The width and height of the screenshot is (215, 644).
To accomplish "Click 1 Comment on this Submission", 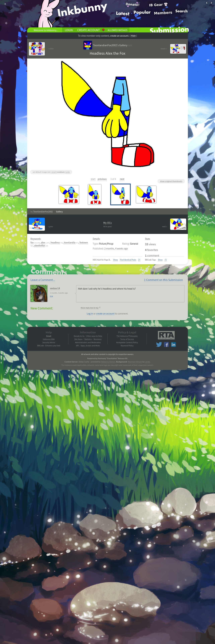I will click(163, 280).
